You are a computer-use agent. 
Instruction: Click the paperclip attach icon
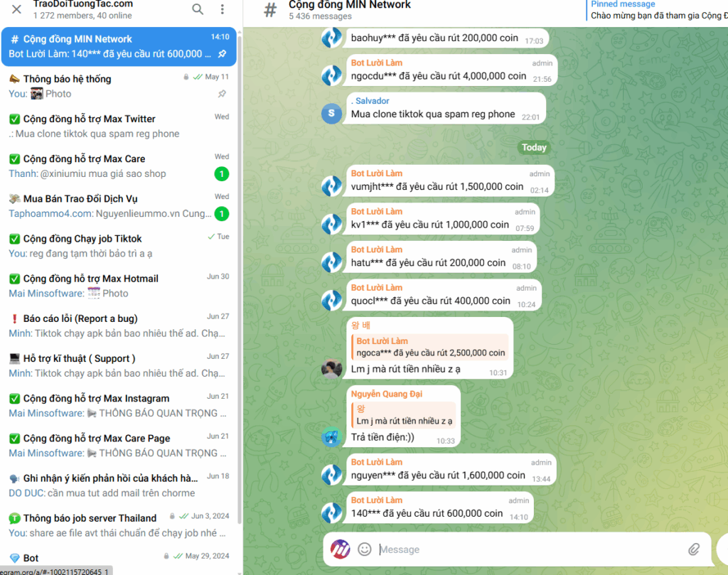694,549
